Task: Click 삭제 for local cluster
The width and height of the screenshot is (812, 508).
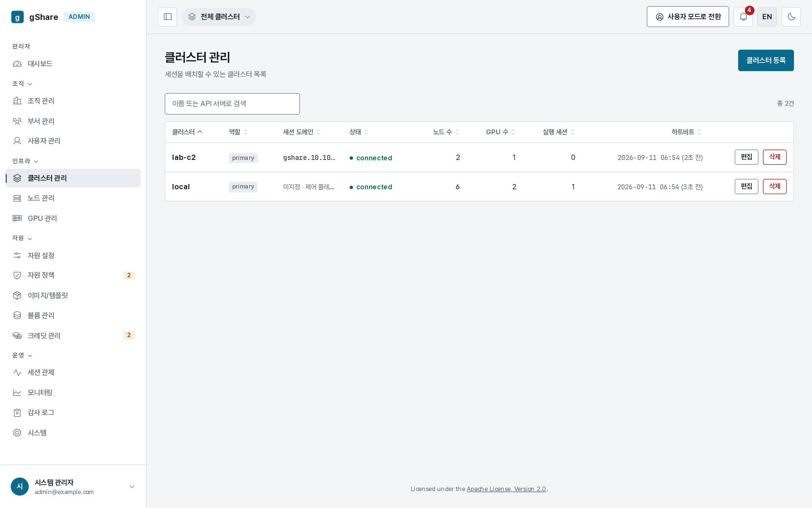Action: [775, 187]
